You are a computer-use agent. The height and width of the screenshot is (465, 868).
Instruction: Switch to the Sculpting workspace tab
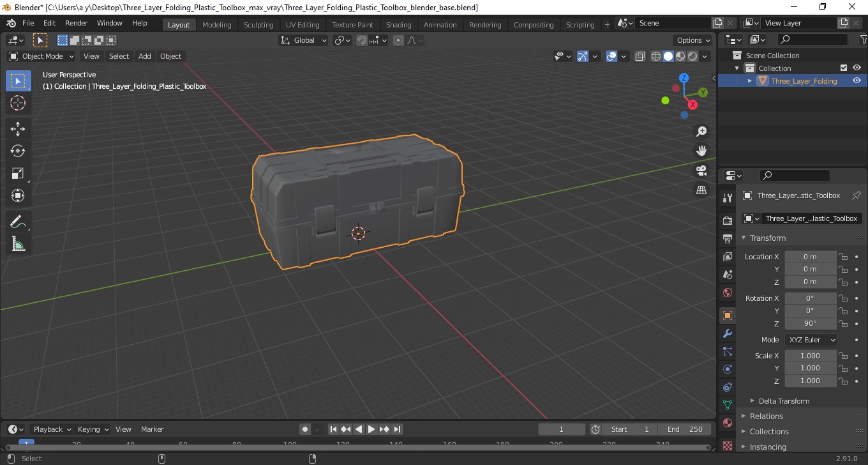point(258,25)
